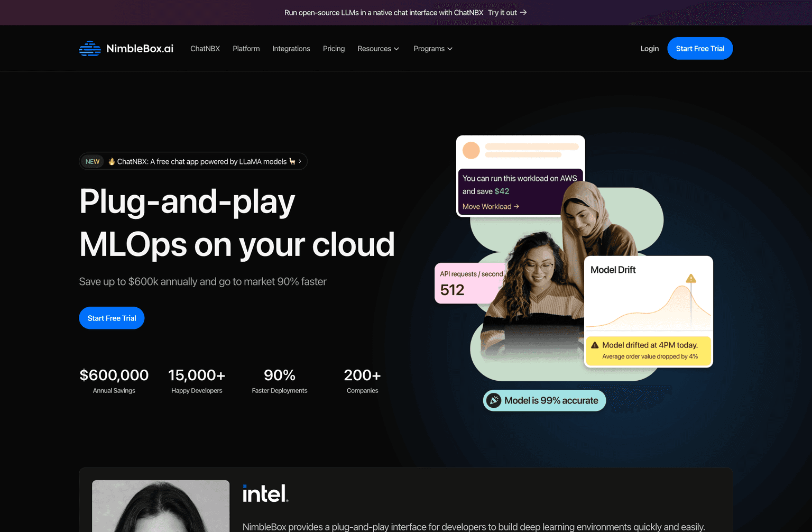
Task: Open the ChatNBX nav item
Action: (x=205, y=49)
